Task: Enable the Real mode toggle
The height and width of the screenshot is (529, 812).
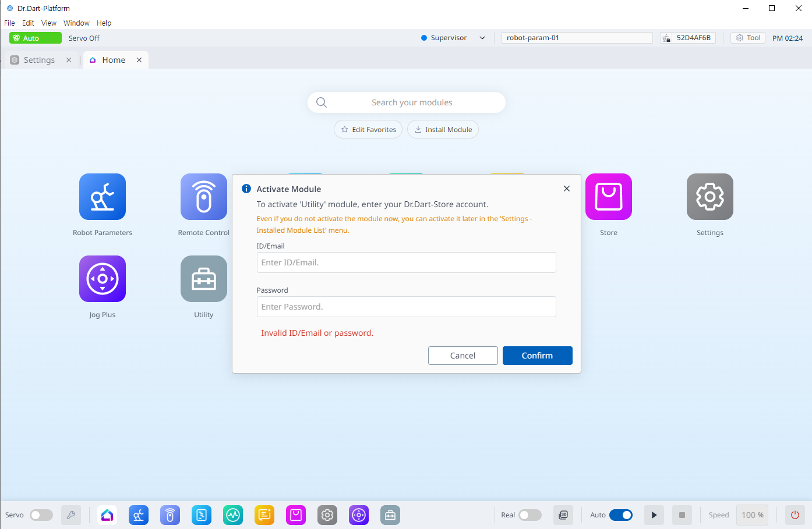Action: 529,515
